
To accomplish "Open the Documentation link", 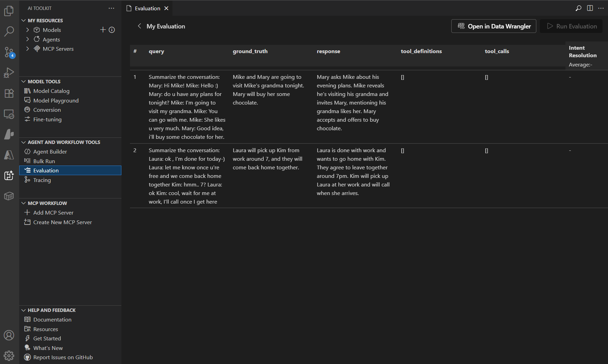I will point(52,319).
